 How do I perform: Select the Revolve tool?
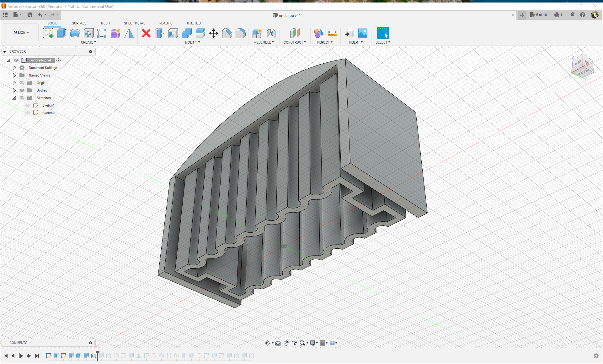(x=75, y=33)
